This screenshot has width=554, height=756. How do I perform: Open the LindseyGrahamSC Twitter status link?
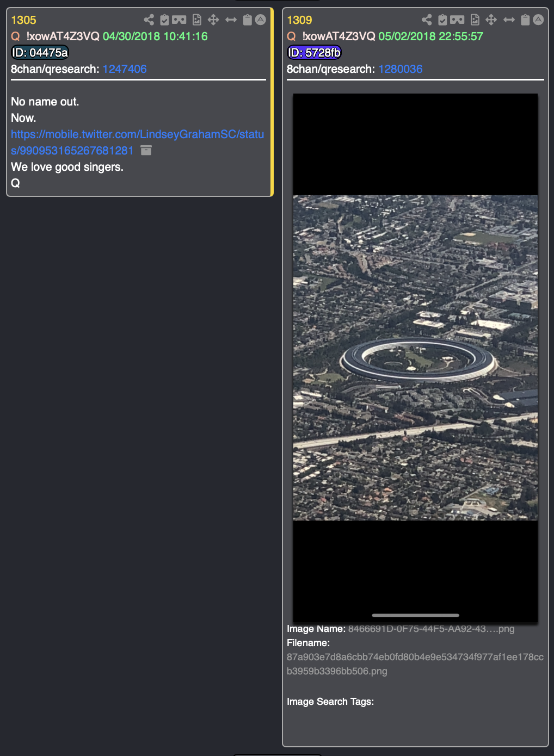[137, 142]
